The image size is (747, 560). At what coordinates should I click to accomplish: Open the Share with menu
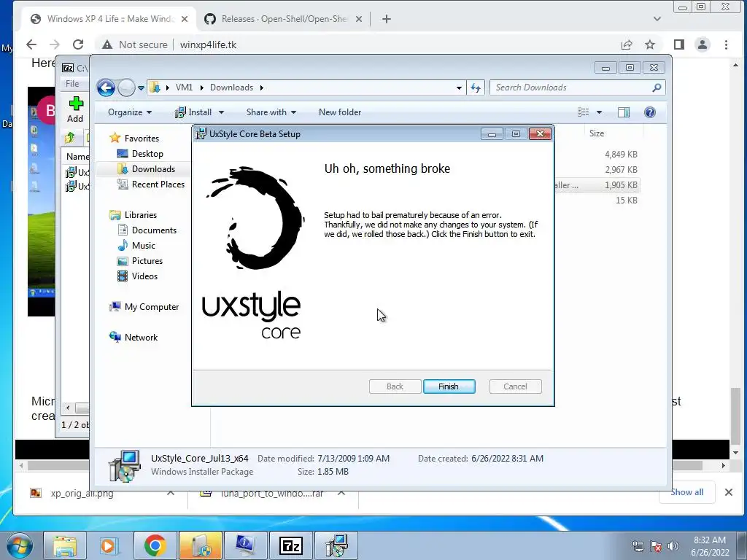[271, 112]
